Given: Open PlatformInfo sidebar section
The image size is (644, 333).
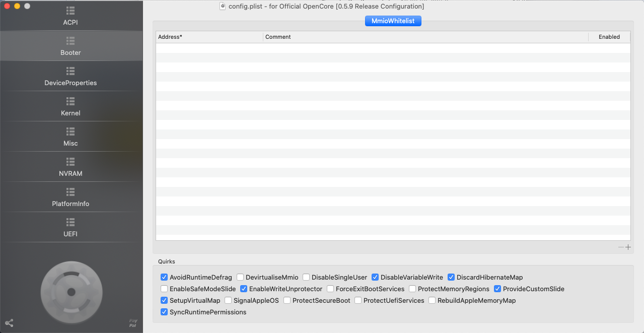Looking at the screenshot, I should pos(70,197).
